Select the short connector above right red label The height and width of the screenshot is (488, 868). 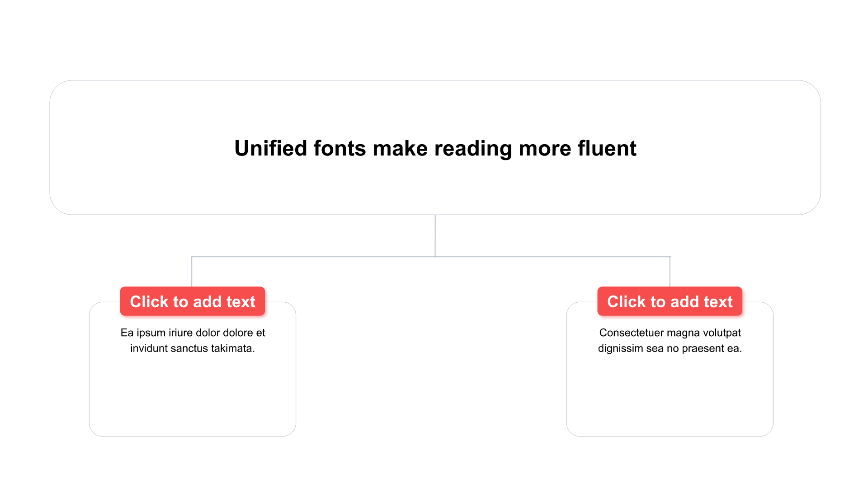(x=670, y=272)
